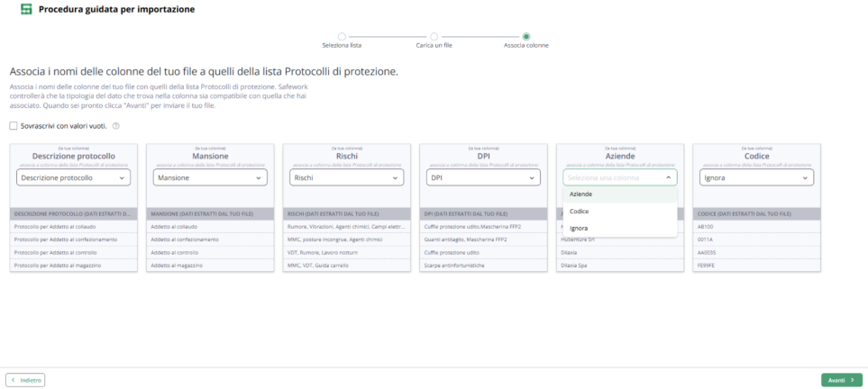The image size is (868, 389).
Task: Click 'Protocollo per Addetto al confezionamento' cell
Action: (74, 240)
